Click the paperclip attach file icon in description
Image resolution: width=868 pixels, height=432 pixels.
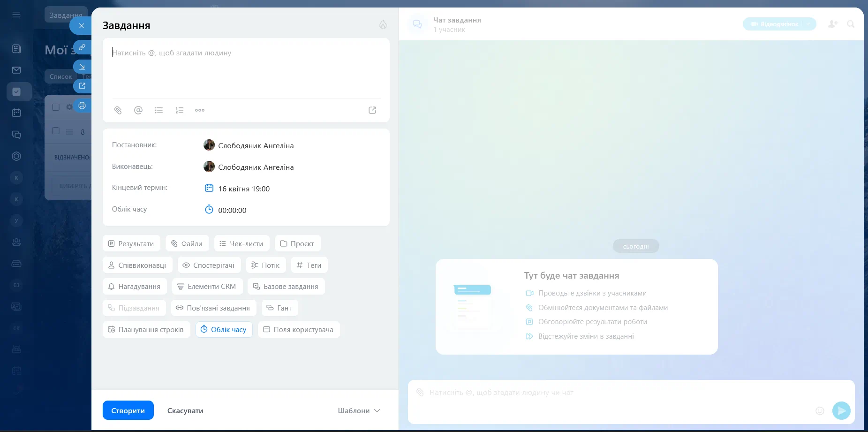[x=118, y=110]
